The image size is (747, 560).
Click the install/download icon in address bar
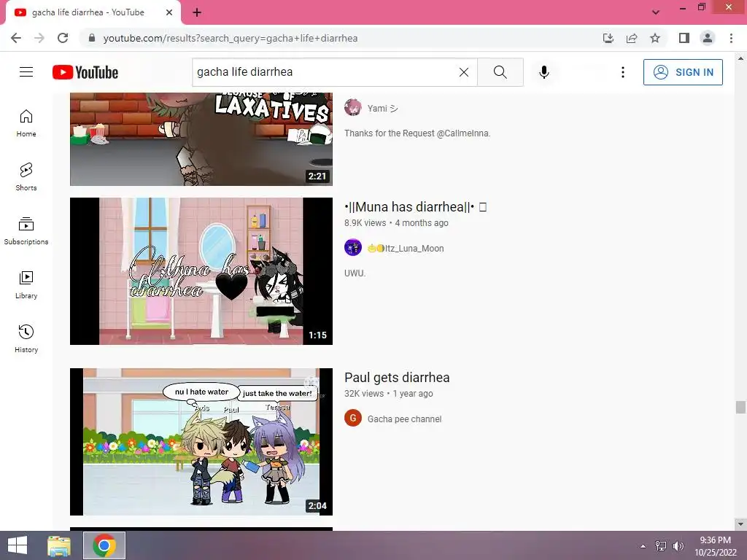tap(608, 38)
